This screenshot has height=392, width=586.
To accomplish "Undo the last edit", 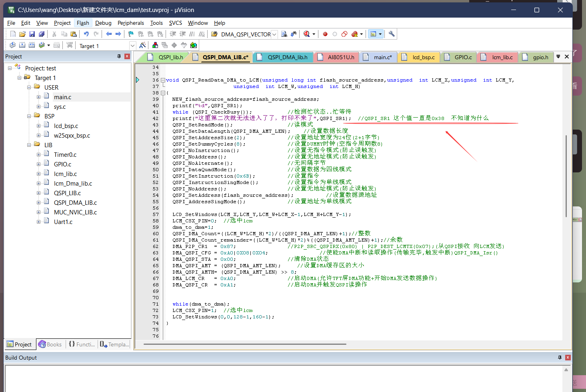I will [x=86, y=34].
